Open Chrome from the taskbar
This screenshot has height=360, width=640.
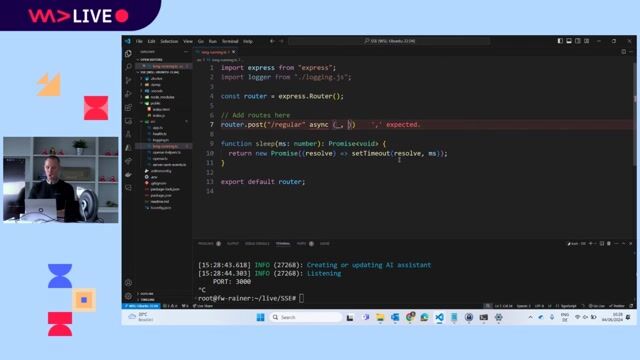(410, 317)
